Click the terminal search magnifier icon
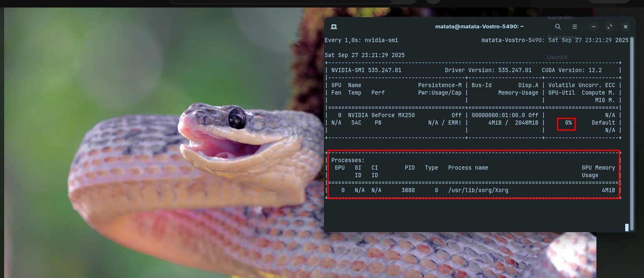The image size is (644, 278). (x=558, y=27)
